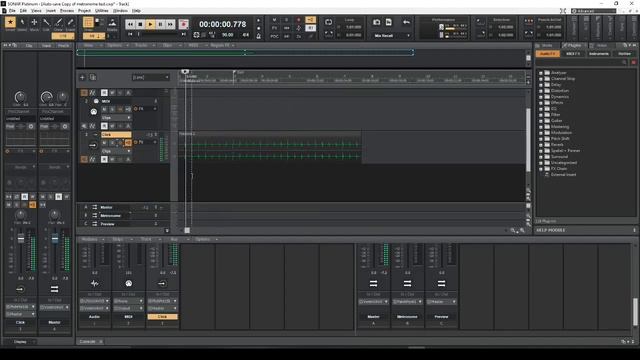The width and height of the screenshot is (640, 360).
Task: Click the Display button under the inspector
Action: point(20,342)
